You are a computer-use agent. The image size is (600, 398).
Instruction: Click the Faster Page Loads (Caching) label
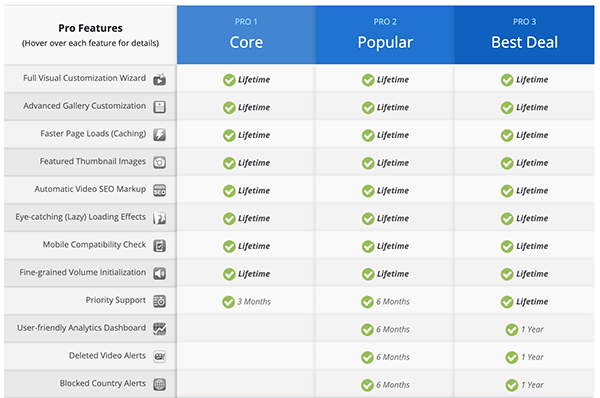click(93, 134)
